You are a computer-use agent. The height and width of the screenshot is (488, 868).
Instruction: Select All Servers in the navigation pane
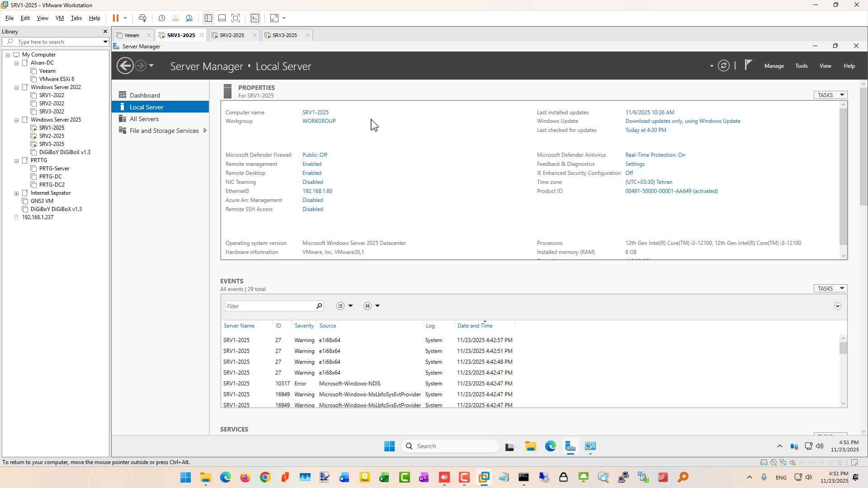point(144,119)
